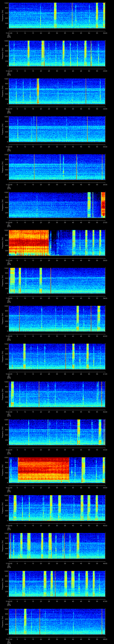
Task: Open the spectrogram panel starting at 15:46:00
Action: [57, 584]
